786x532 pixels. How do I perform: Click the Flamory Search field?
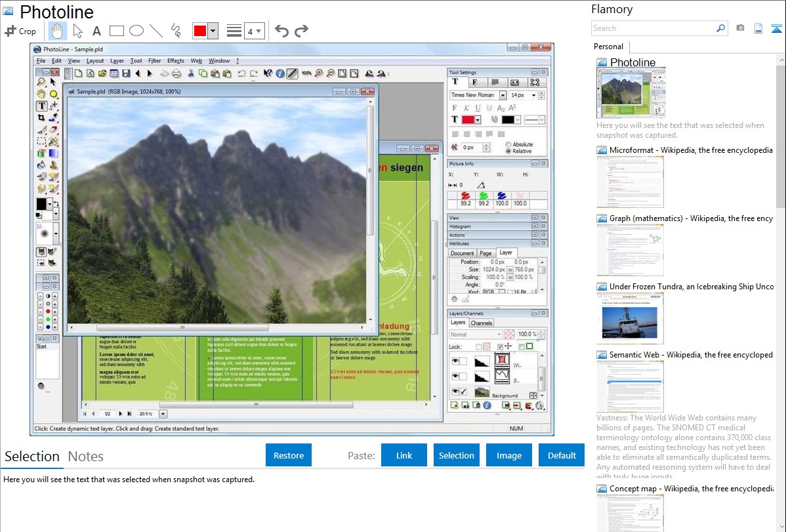click(653, 28)
